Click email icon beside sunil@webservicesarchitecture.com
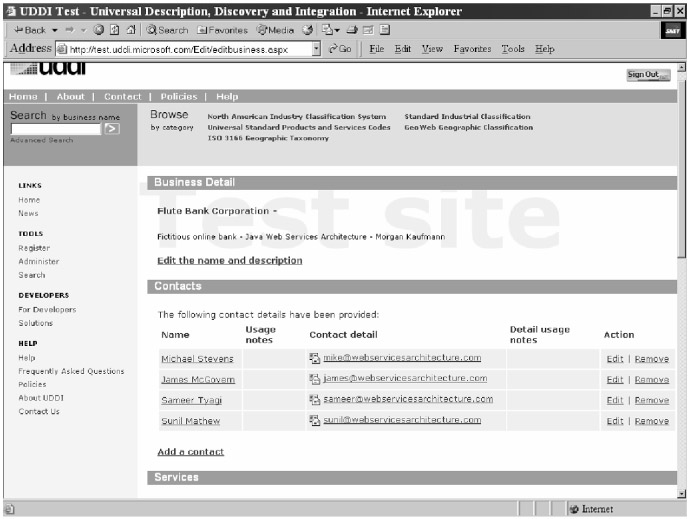 click(x=314, y=420)
